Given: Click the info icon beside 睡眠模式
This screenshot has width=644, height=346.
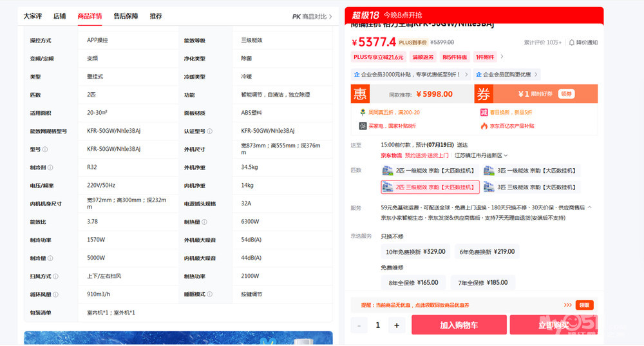Looking at the screenshot, I should [x=211, y=294].
